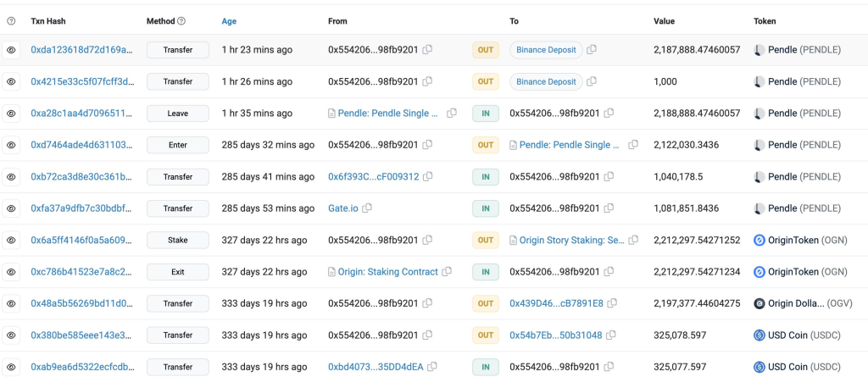Copy 0x439D46...cB7891E8 address
The image size is (868, 377).
tap(612, 303)
